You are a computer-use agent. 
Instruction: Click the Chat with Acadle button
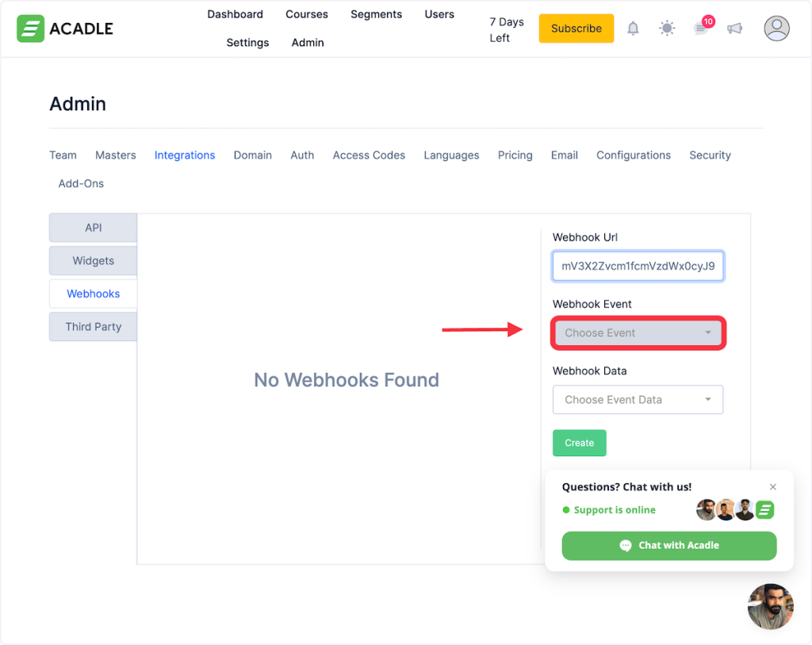point(669,545)
